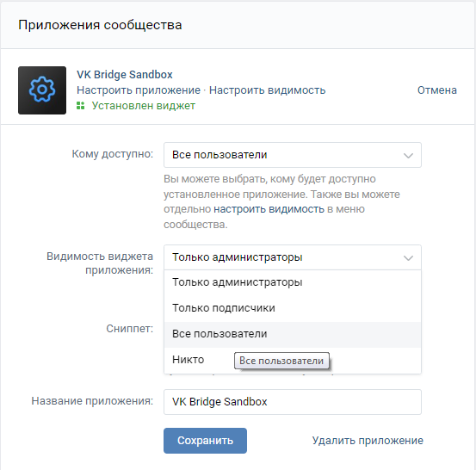Image resolution: width=476 pixels, height=470 pixels.
Task: Click the 'Сохранить' button
Action: [x=205, y=441]
